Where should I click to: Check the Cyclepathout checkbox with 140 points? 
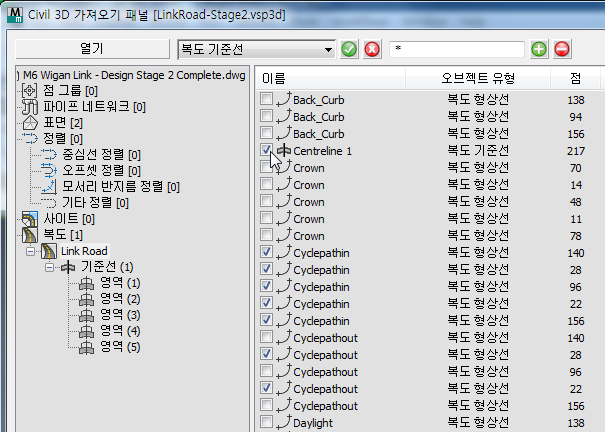click(266, 336)
